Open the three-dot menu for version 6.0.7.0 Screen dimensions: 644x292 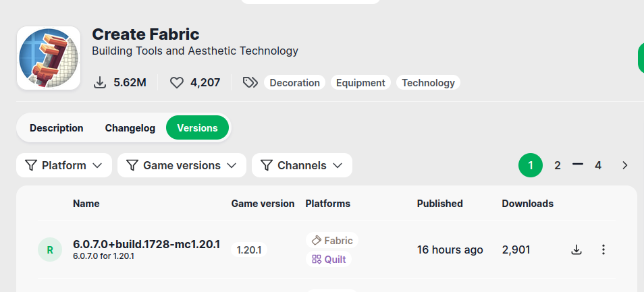coord(603,250)
